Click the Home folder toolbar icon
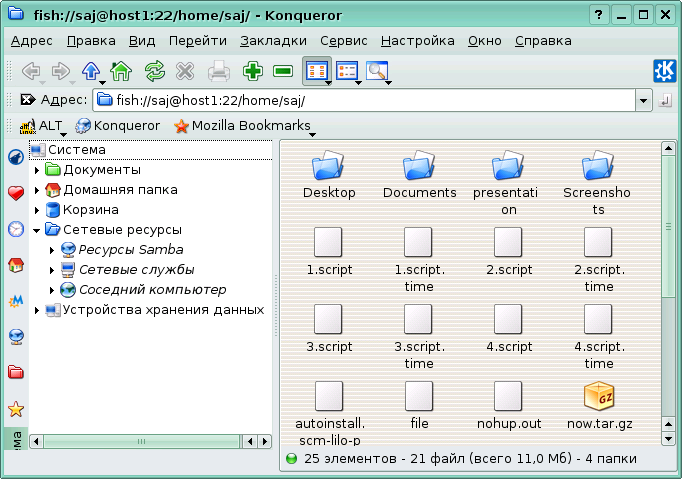 click(121, 71)
